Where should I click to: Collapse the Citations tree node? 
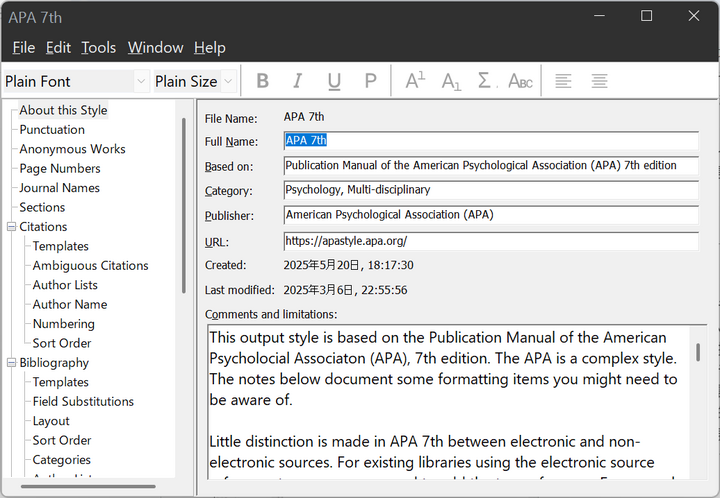(x=11, y=227)
